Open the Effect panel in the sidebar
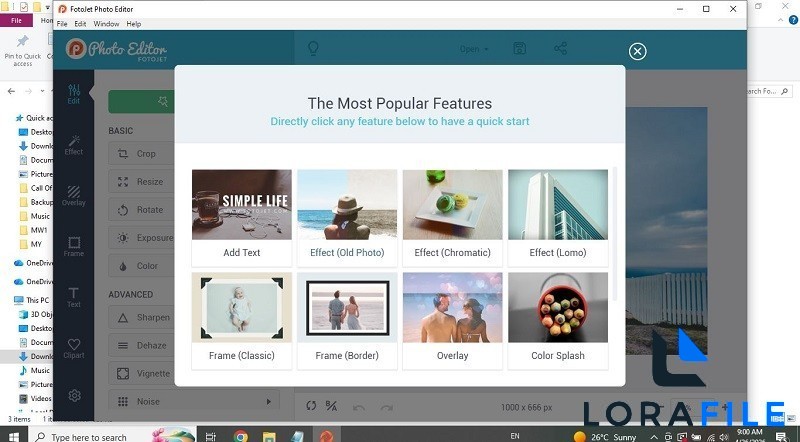 pos(73,145)
